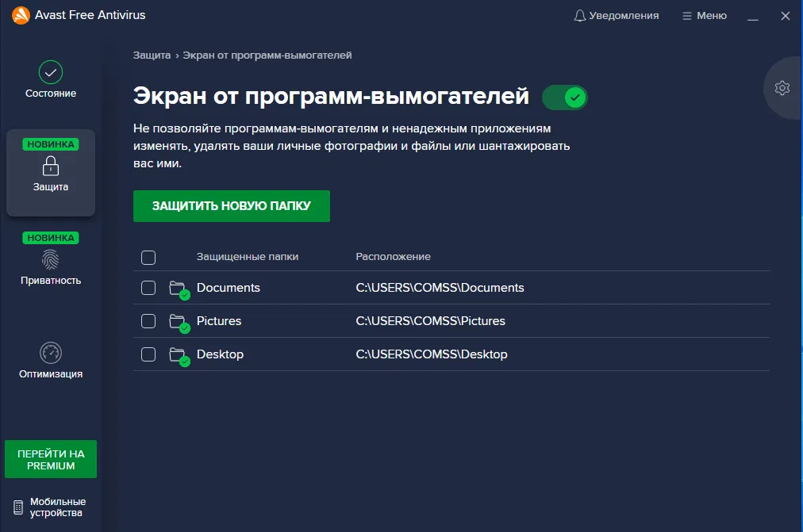Click breadcrumb Экран от программ-вымогателей
This screenshot has height=532, width=803.
coord(267,55)
